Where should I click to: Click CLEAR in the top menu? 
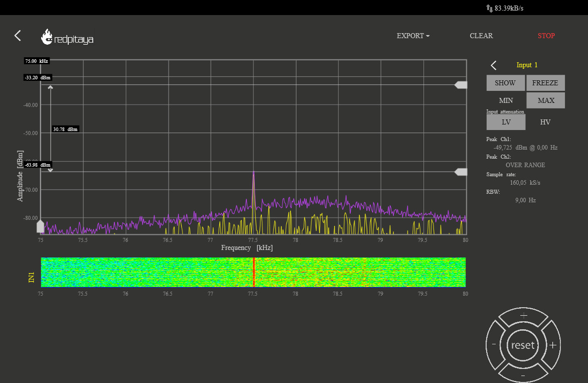(x=481, y=36)
